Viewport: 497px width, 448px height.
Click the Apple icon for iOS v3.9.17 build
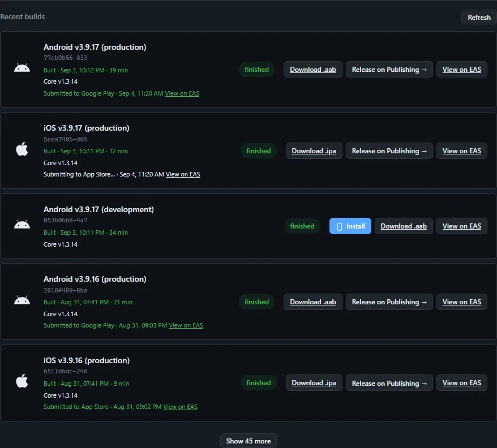(x=22, y=149)
